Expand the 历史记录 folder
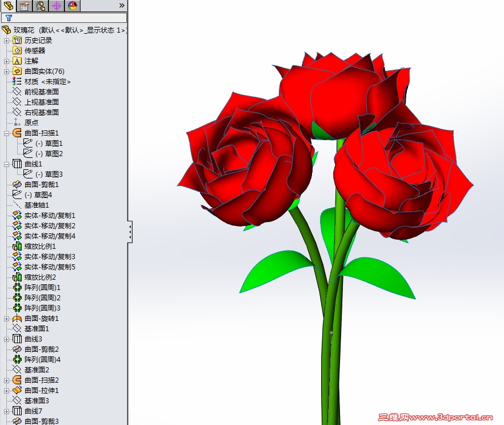 click(6, 41)
